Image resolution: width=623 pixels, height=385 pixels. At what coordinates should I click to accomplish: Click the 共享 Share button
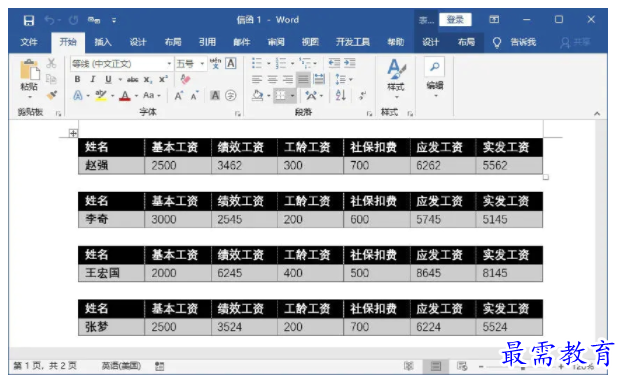pyautogui.click(x=575, y=42)
